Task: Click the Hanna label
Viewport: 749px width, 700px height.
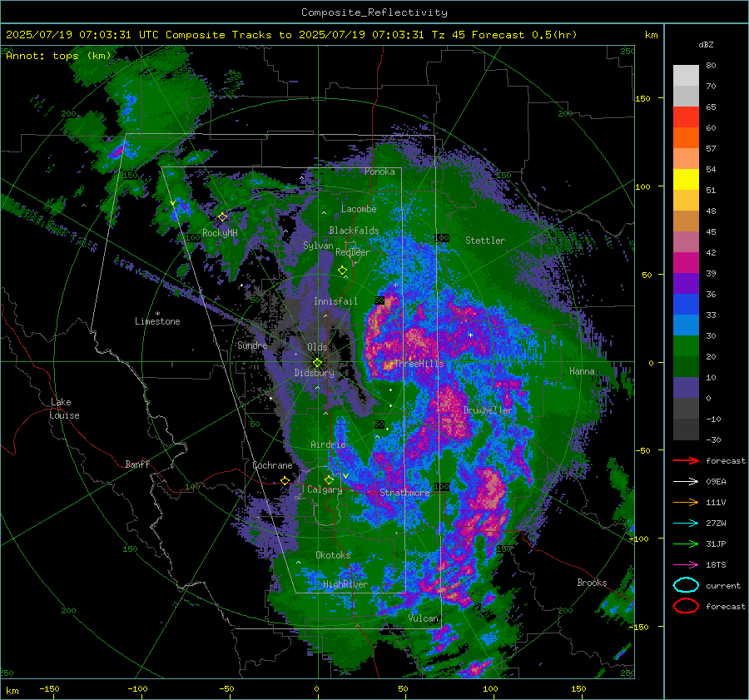Action: pyautogui.click(x=582, y=371)
